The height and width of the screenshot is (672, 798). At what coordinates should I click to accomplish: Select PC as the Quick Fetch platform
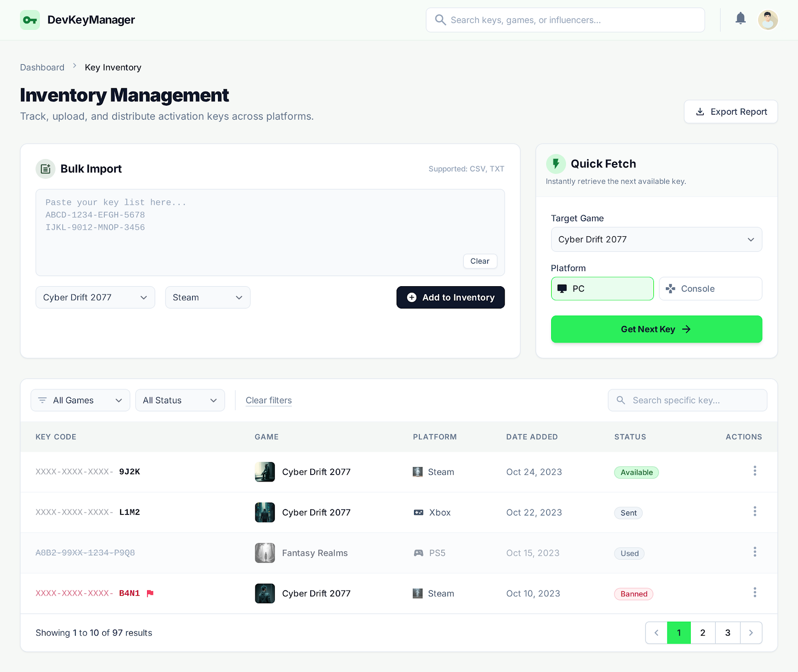602,288
